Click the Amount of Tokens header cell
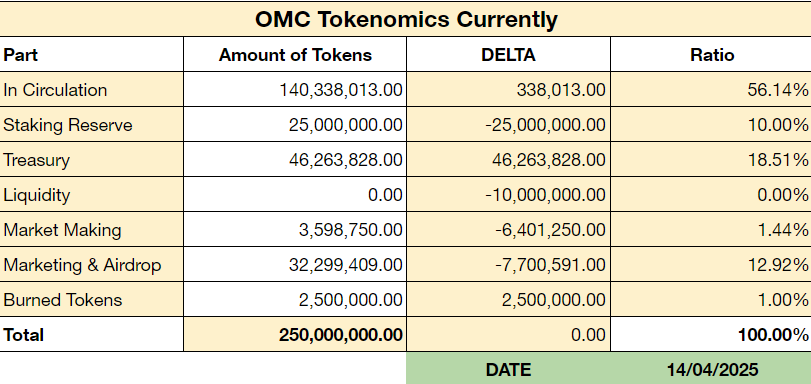This screenshot has width=811, height=384. [x=295, y=54]
